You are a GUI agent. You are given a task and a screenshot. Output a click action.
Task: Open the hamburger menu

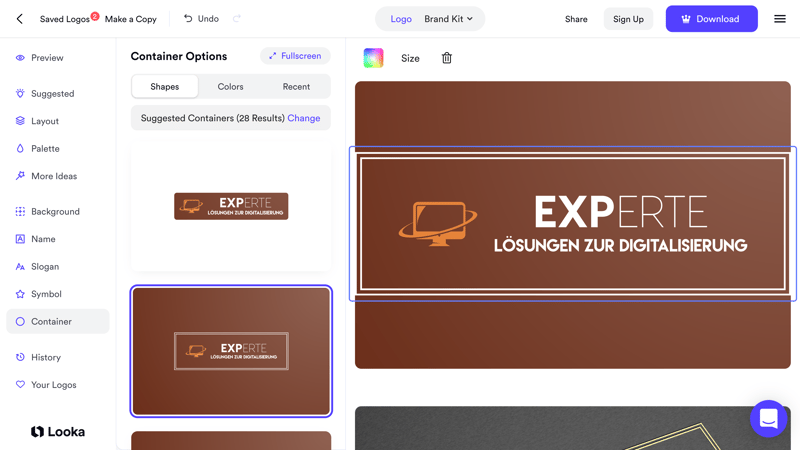click(780, 19)
